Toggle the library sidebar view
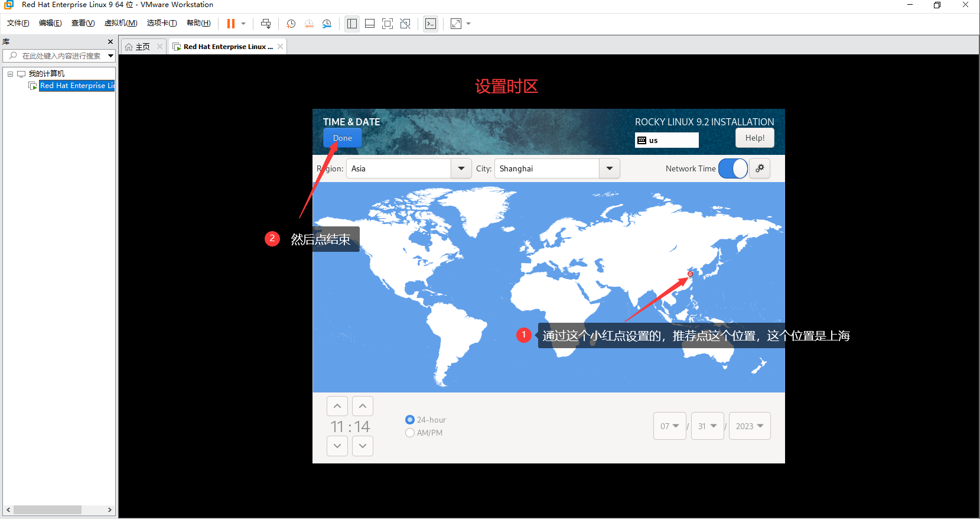The height and width of the screenshot is (519, 980). point(352,24)
